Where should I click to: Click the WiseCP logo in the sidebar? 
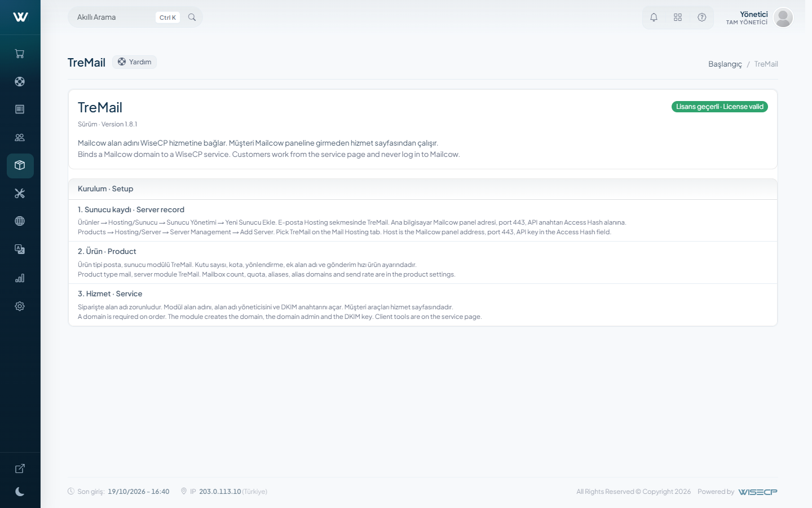pyautogui.click(x=20, y=17)
